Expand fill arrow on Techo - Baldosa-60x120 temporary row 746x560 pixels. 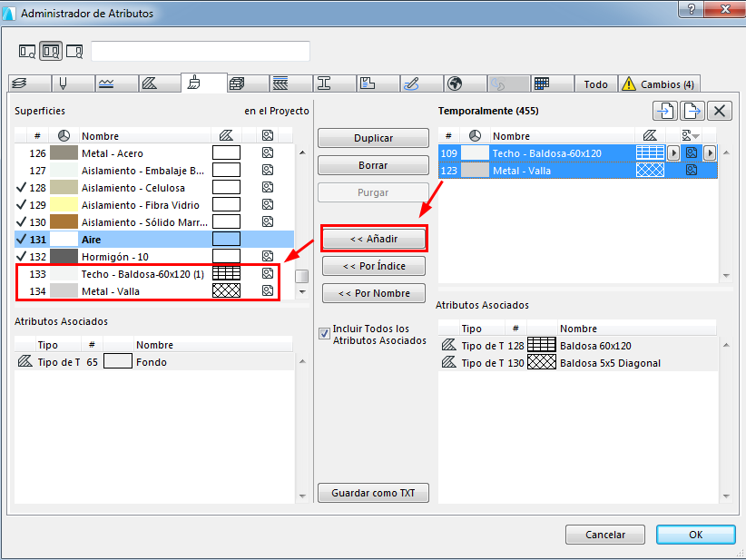672,153
